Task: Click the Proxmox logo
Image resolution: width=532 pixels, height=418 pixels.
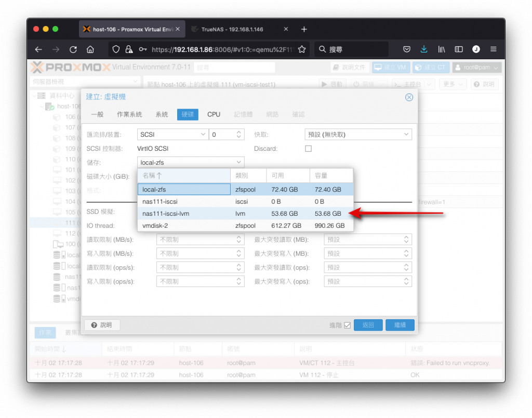Action: (x=71, y=67)
